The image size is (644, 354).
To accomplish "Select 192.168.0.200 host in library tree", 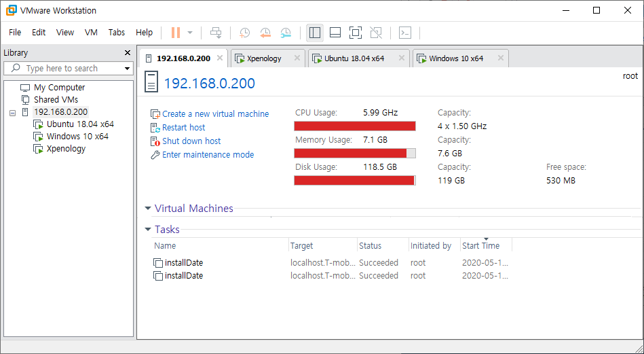I will pyautogui.click(x=61, y=112).
